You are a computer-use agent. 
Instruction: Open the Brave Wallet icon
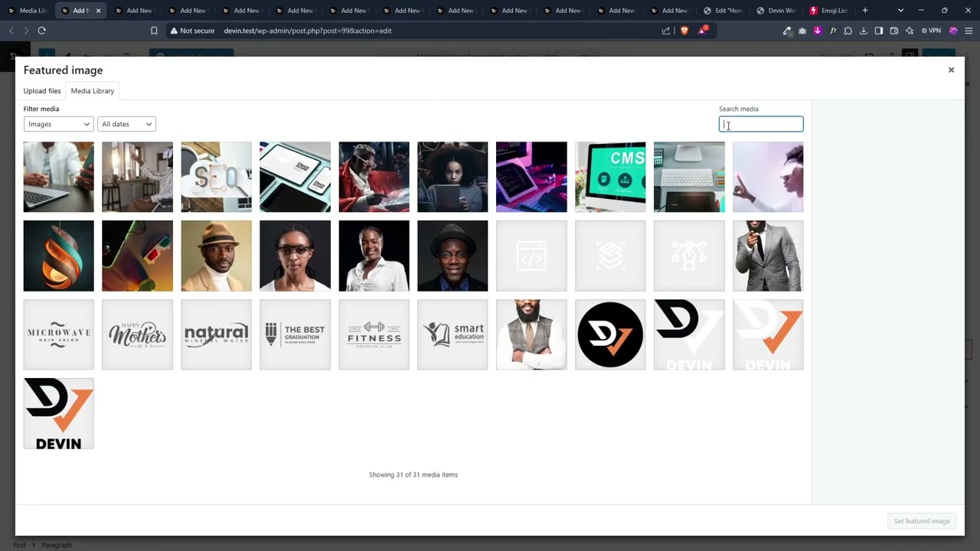tap(894, 31)
